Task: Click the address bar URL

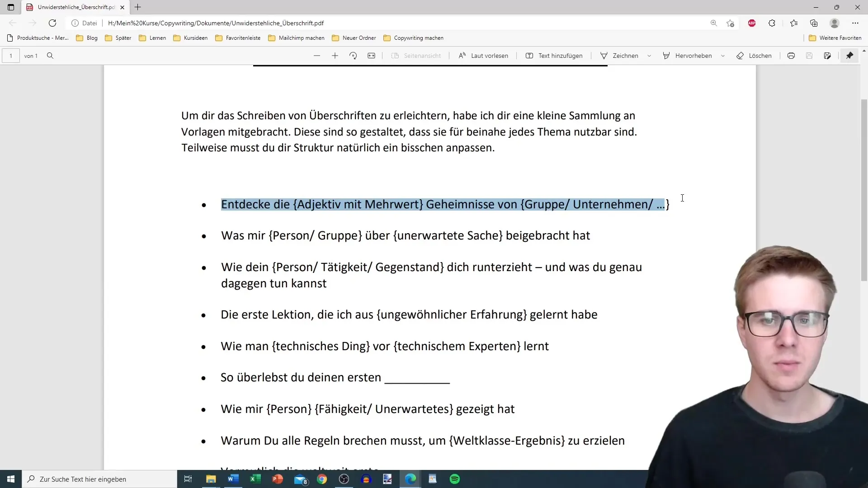Action: click(x=216, y=23)
